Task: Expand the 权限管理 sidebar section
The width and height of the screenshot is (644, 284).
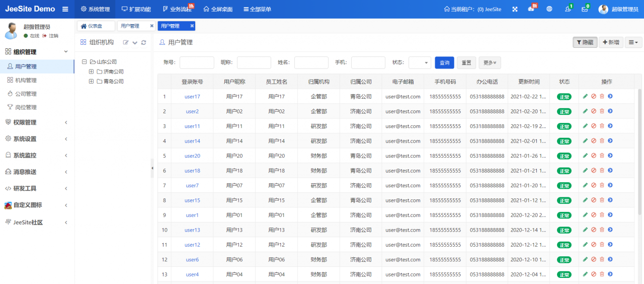Action: point(37,122)
